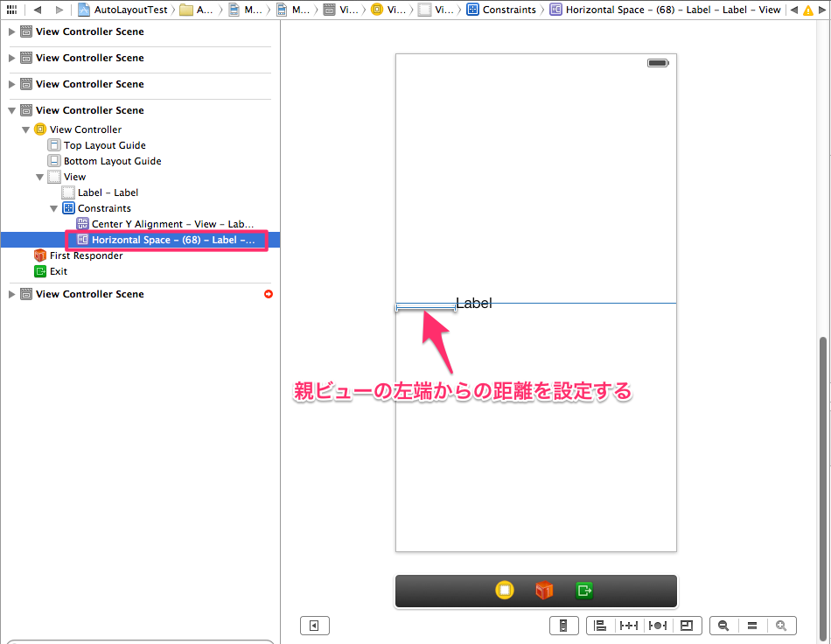Collapse the expanded View Controller Scene
The height and width of the screenshot is (644, 831).
pyautogui.click(x=11, y=109)
